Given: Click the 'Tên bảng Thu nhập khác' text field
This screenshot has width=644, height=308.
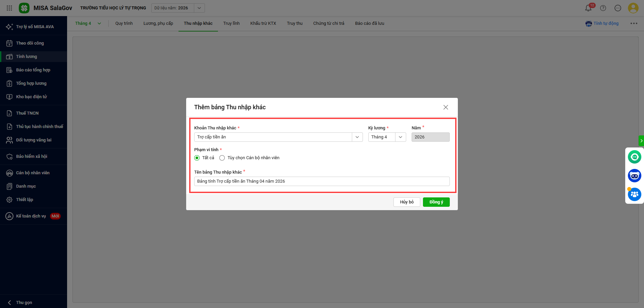Looking at the screenshot, I should (322, 181).
